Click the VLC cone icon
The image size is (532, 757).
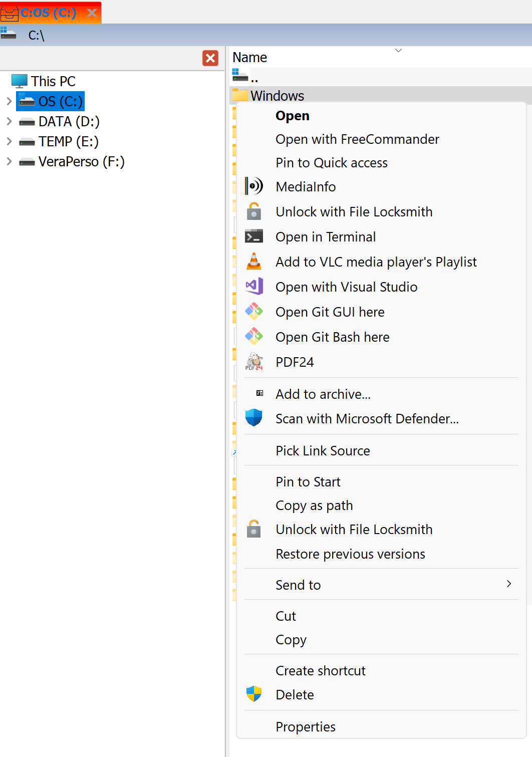point(254,261)
